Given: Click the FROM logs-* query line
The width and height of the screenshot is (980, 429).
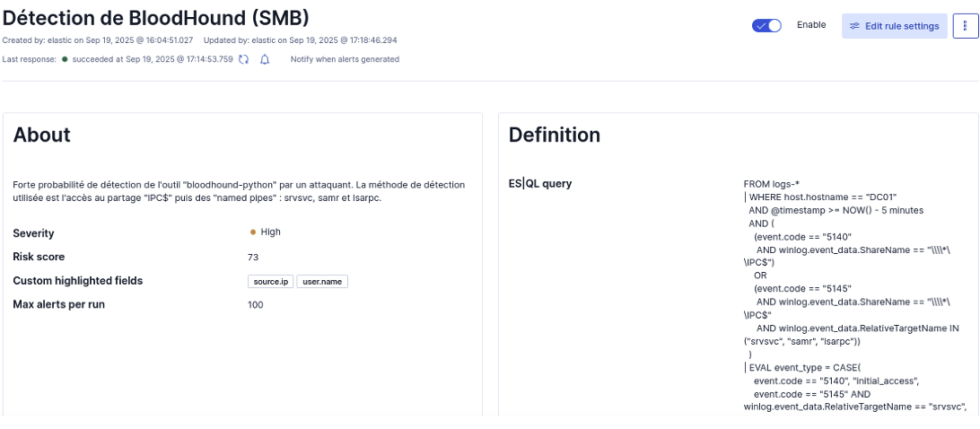Looking at the screenshot, I should tap(771, 184).
